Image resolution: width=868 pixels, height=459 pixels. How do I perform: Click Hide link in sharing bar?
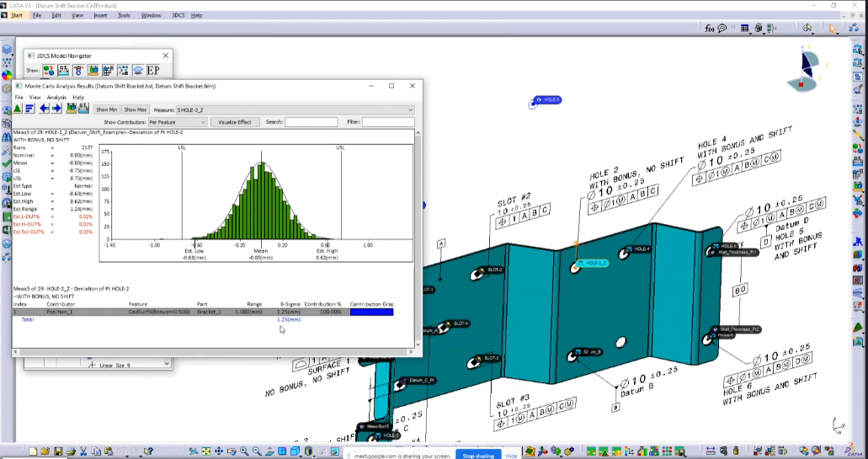point(512,456)
